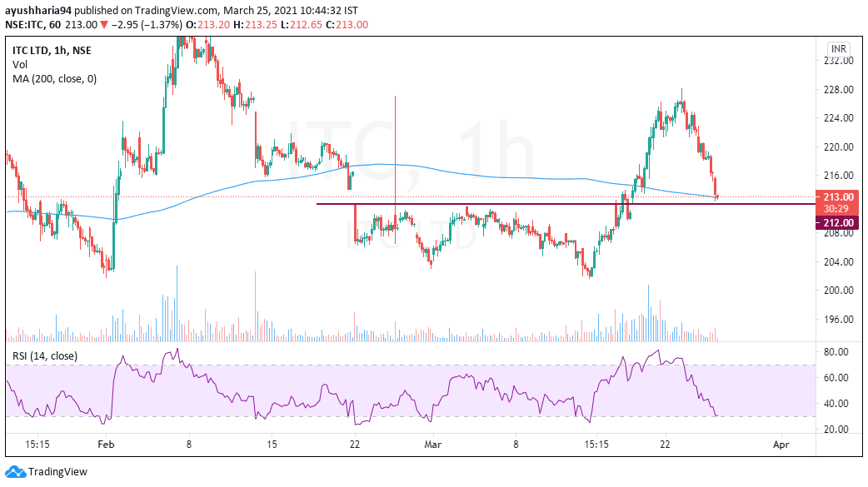Screen dimensions: 868x487
Task: Click the 220.00 price axis label
Action: pyautogui.click(x=838, y=147)
